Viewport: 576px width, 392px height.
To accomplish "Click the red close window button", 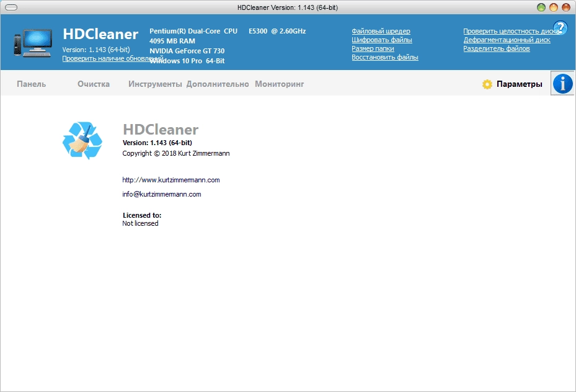I will [566, 7].
